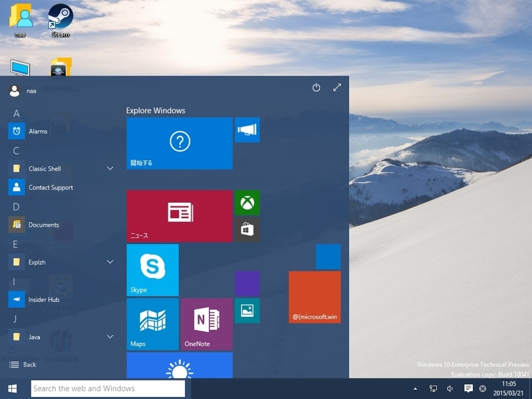Image resolution: width=532 pixels, height=399 pixels.
Task: Open the Alarms app icon
Action: tap(17, 131)
